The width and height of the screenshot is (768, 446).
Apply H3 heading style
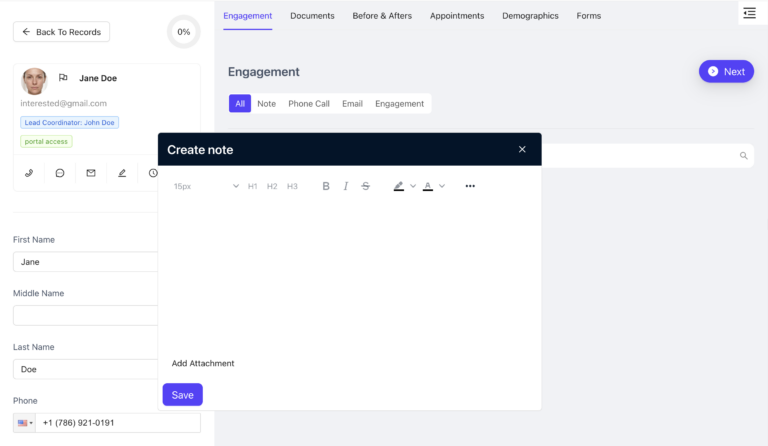pos(292,186)
